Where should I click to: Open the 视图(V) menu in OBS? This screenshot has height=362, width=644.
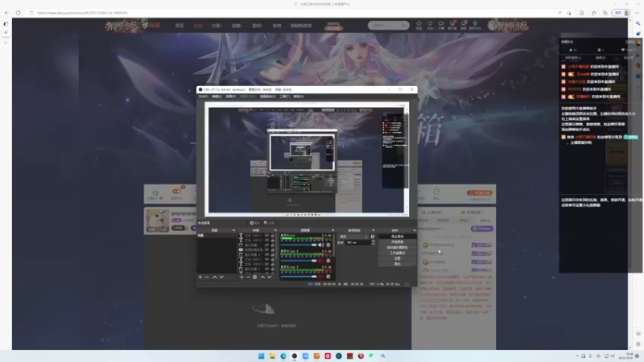coord(230,97)
